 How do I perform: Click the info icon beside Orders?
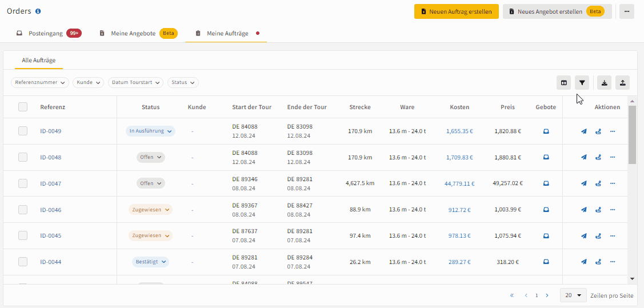pos(38,11)
